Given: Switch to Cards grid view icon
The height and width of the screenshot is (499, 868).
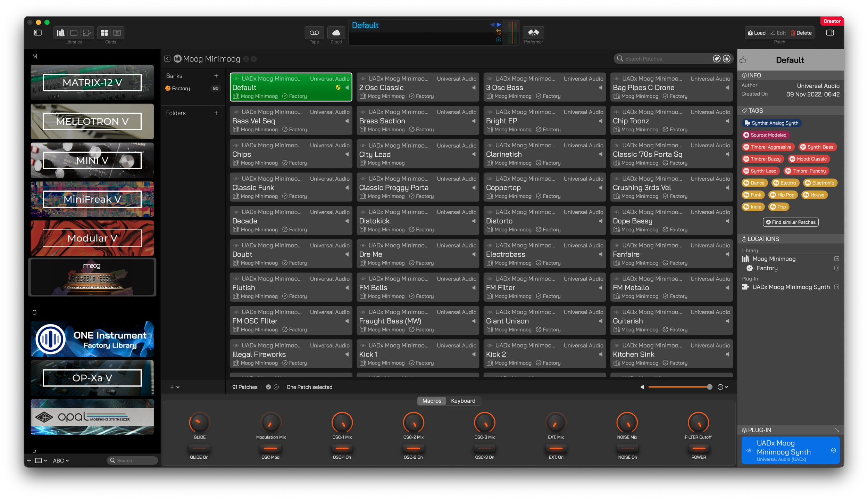Looking at the screenshot, I should [104, 33].
